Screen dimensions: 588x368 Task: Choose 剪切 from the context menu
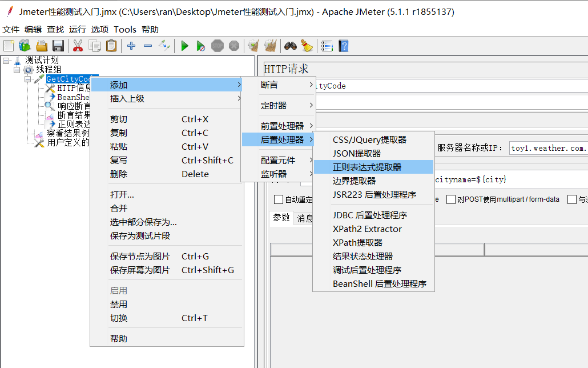167,119
